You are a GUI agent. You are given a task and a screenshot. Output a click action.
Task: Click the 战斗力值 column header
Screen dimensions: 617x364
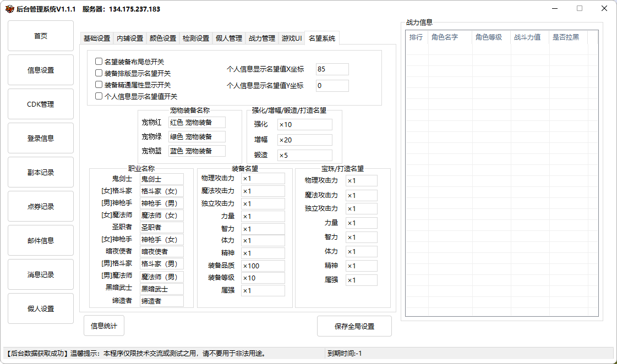[527, 37]
